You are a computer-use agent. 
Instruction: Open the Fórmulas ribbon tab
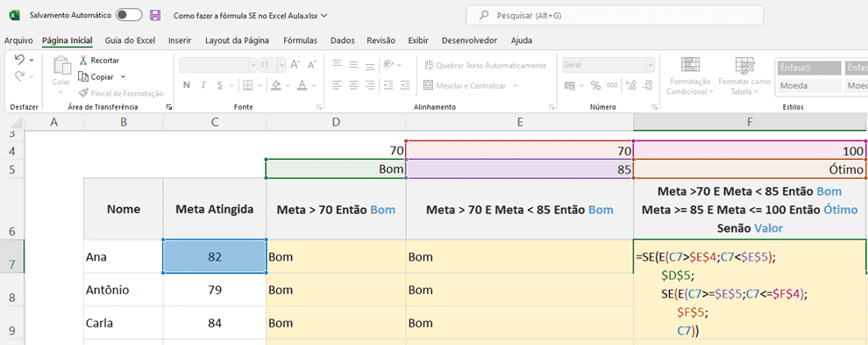[x=300, y=40]
